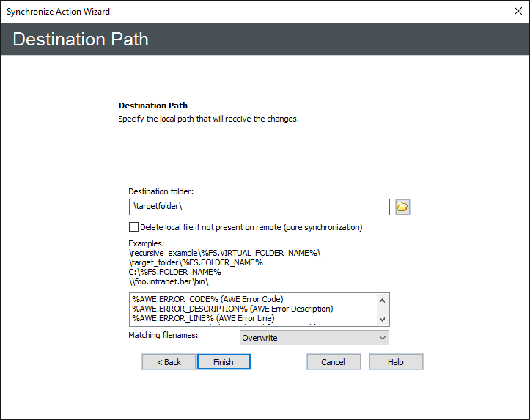530x420 pixels.
Task: Open Help for this wizard page
Action: pyautogui.click(x=396, y=362)
